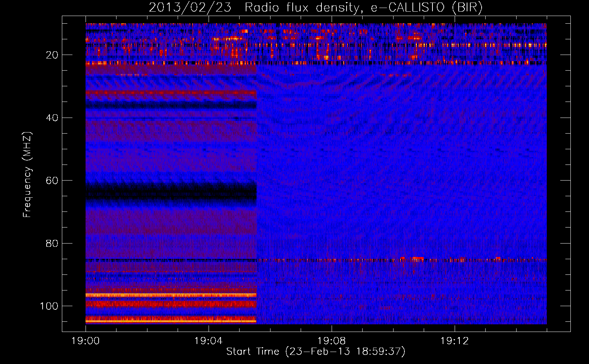Viewport: 589px width, 364px height.
Task: Select the 19:04 time axis tick label
Action: click(209, 341)
